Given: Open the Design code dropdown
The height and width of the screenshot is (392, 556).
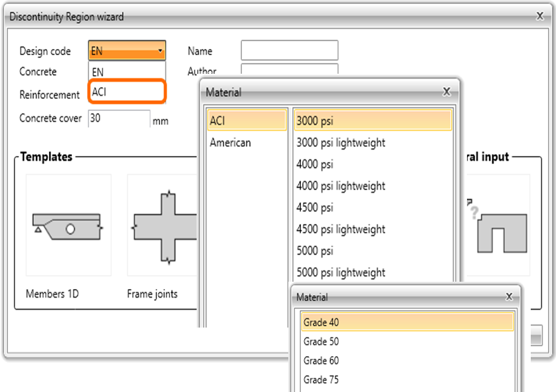Looking at the screenshot, I should point(126,51).
